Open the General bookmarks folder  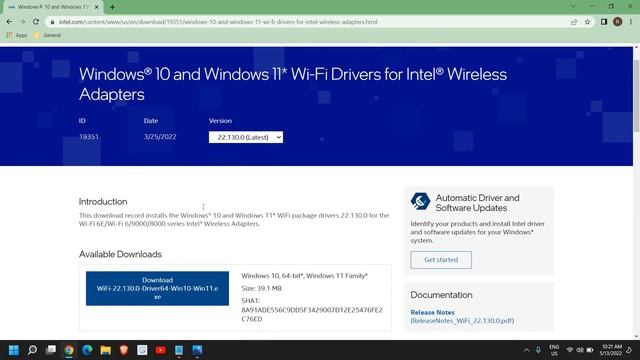(x=47, y=36)
